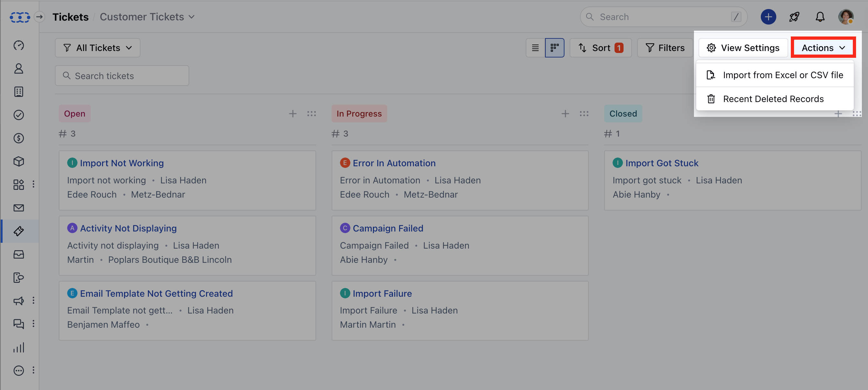Open options dots beside conversations icon
Screen dimensions: 868x390
[x=33, y=323]
